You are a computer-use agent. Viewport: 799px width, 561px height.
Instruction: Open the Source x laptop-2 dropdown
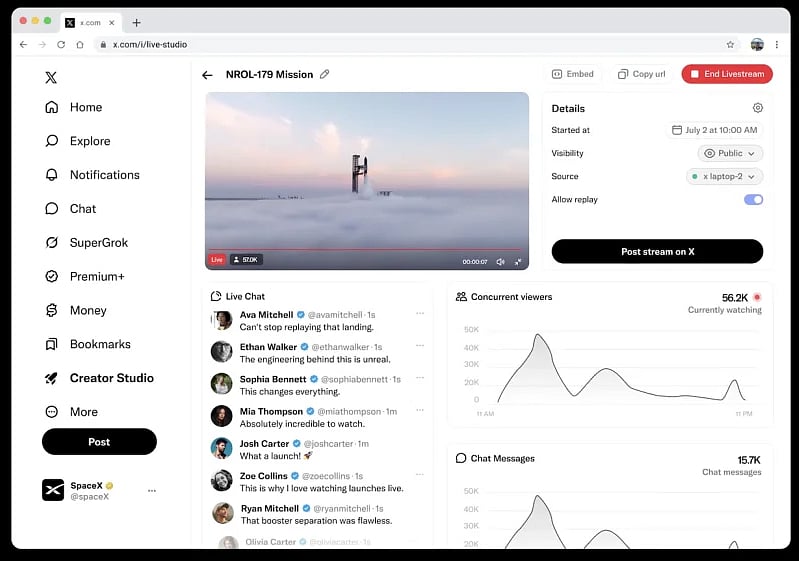tap(724, 176)
